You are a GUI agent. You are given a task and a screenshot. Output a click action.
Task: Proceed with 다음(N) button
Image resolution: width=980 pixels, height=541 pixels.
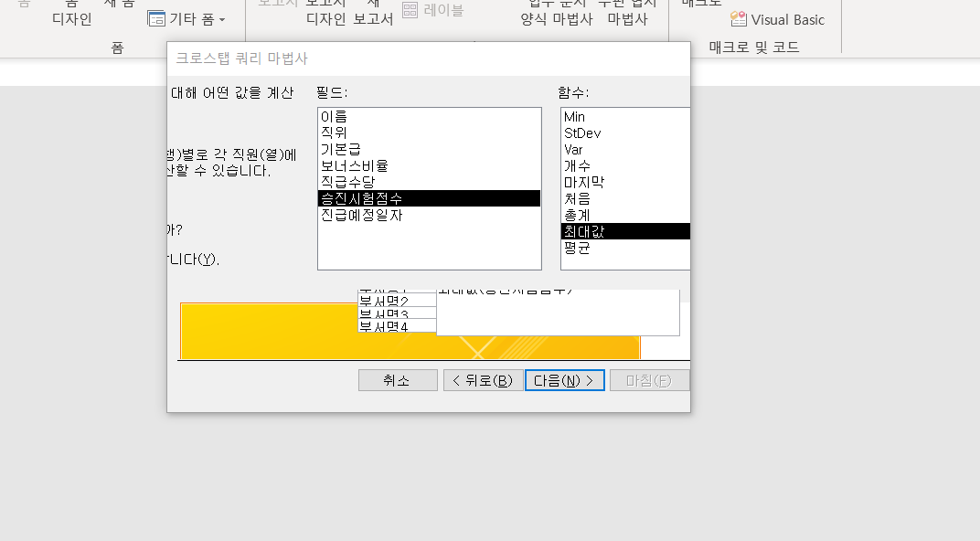(564, 380)
